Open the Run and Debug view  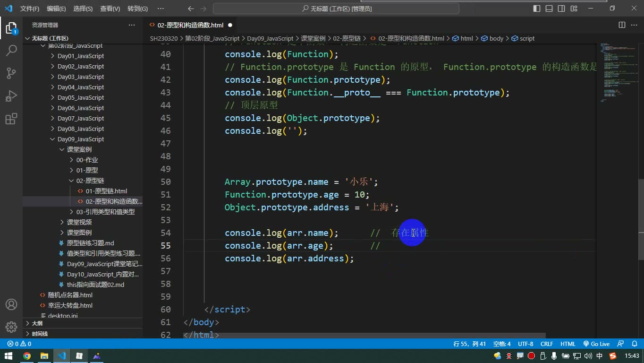coord(11,95)
